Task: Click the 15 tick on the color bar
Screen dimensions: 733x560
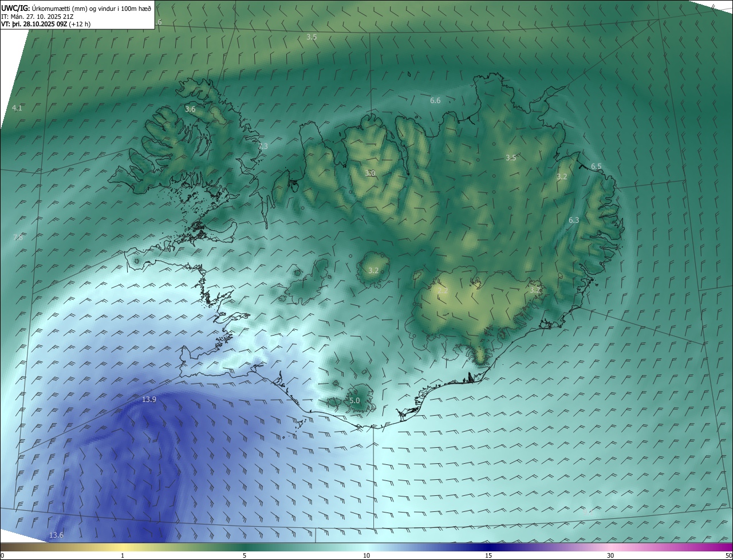Action: click(x=488, y=555)
